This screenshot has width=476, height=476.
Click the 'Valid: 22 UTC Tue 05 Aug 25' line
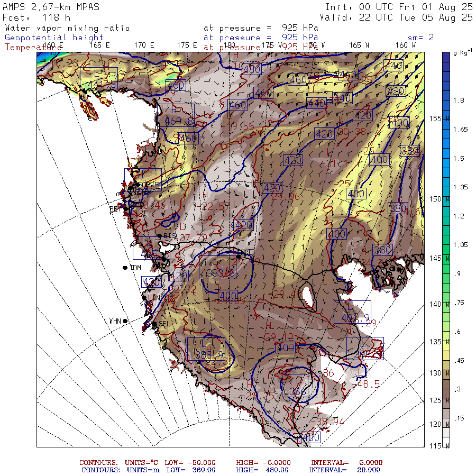coord(396,17)
